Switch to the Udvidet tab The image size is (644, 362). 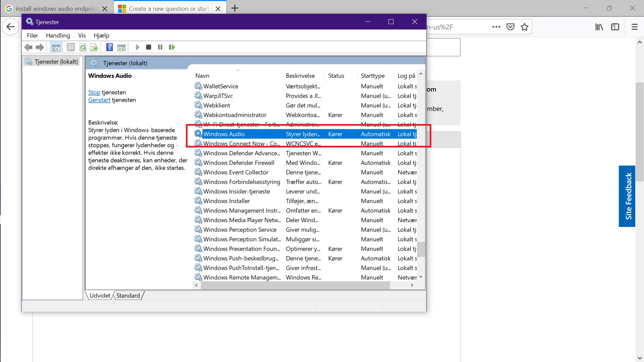coord(100,295)
